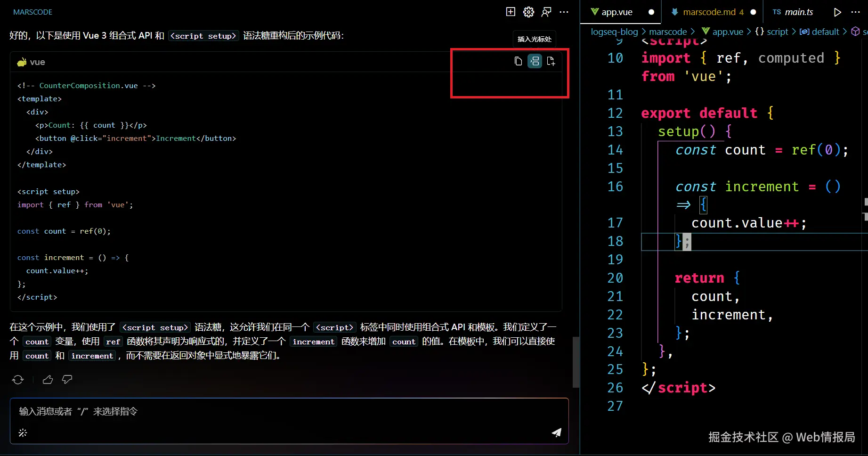Click line number 26 in the editor
Viewport: 868px width, 456px height.
[615, 388]
